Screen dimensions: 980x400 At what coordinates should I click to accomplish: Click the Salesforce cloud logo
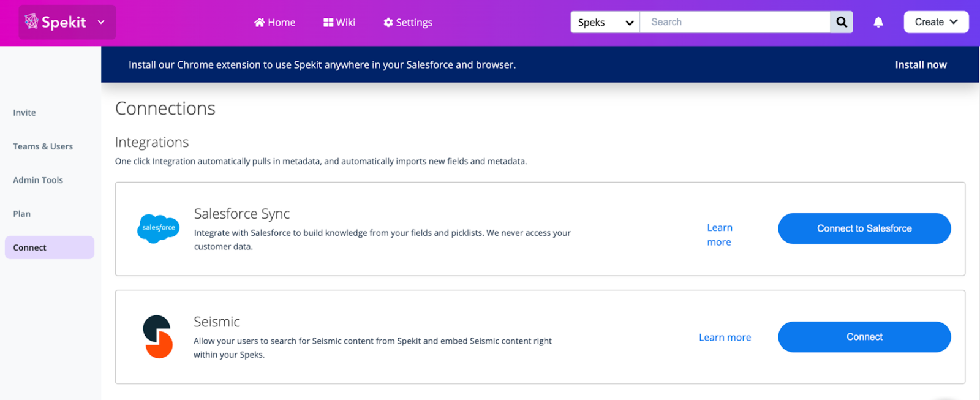pos(159,228)
